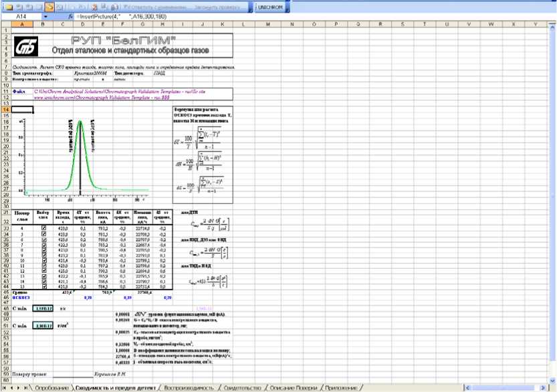Select the Сходимость и предел детект tab
557x392 pixels.
[116, 388]
